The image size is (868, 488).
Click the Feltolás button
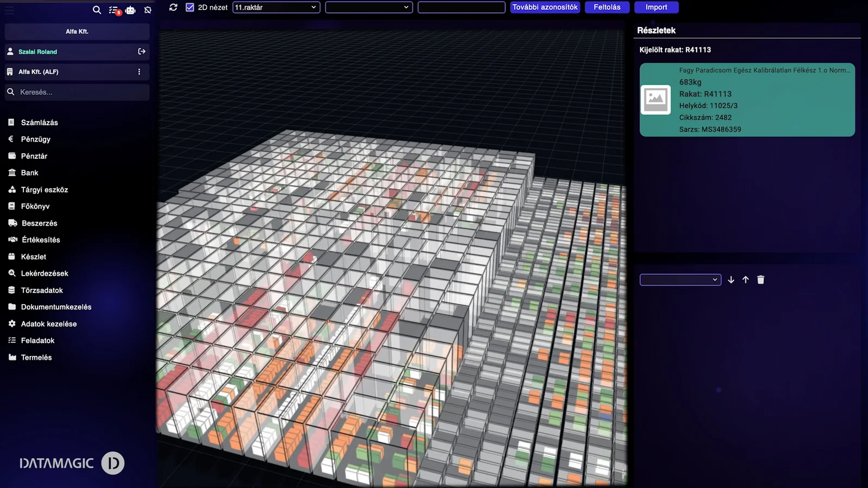(607, 7)
